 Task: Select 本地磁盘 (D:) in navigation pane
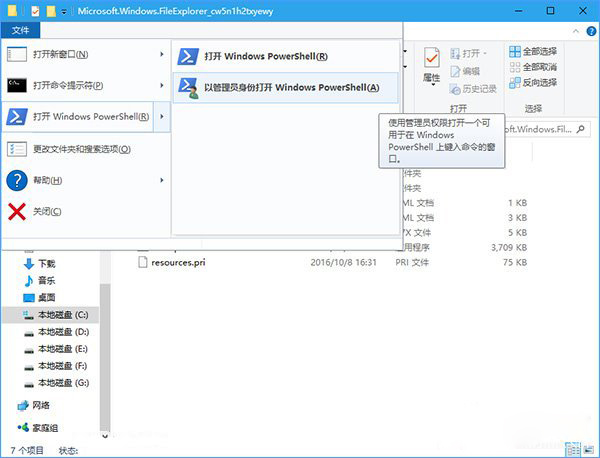click(x=62, y=331)
